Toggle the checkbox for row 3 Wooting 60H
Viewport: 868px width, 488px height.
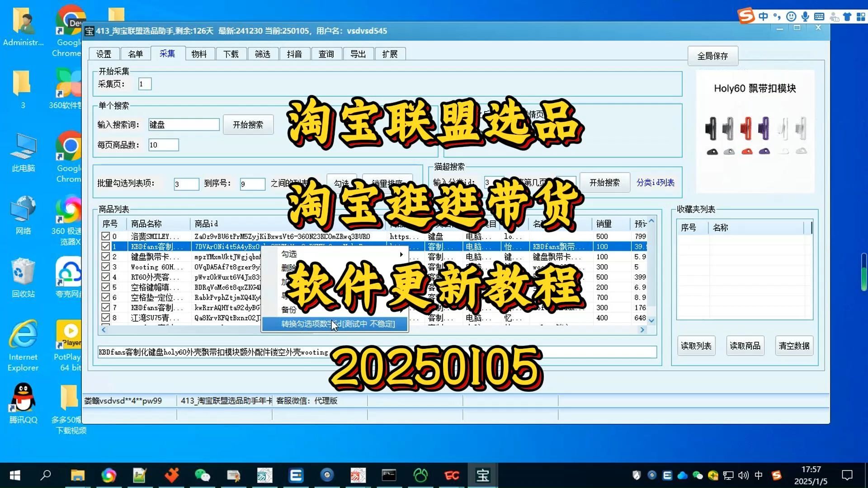[105, 267]
